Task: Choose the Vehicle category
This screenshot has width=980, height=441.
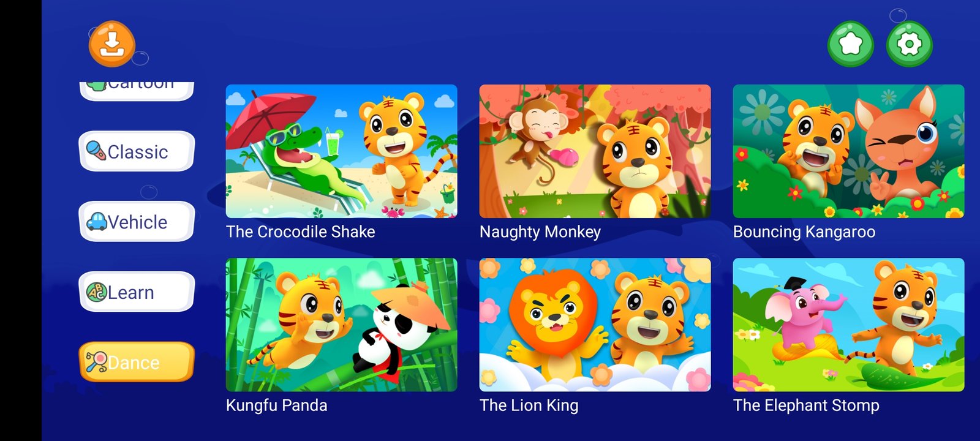Action: click(137, 222)
